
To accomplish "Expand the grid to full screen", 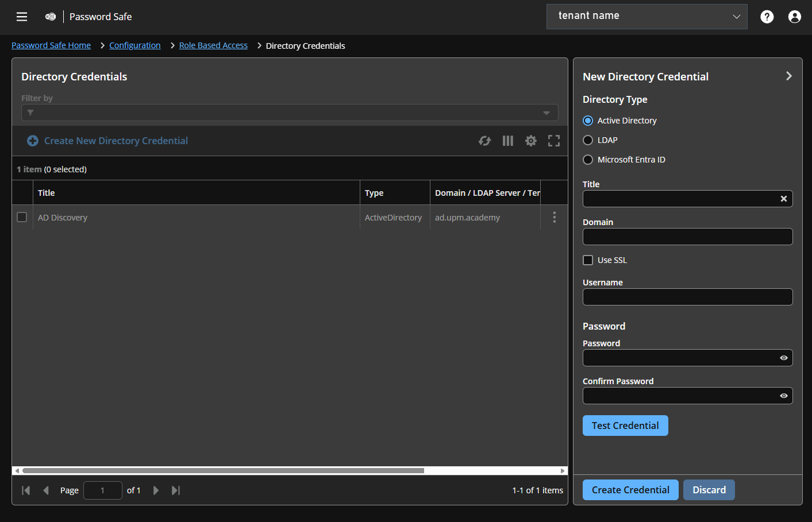I will click(553, 141).
